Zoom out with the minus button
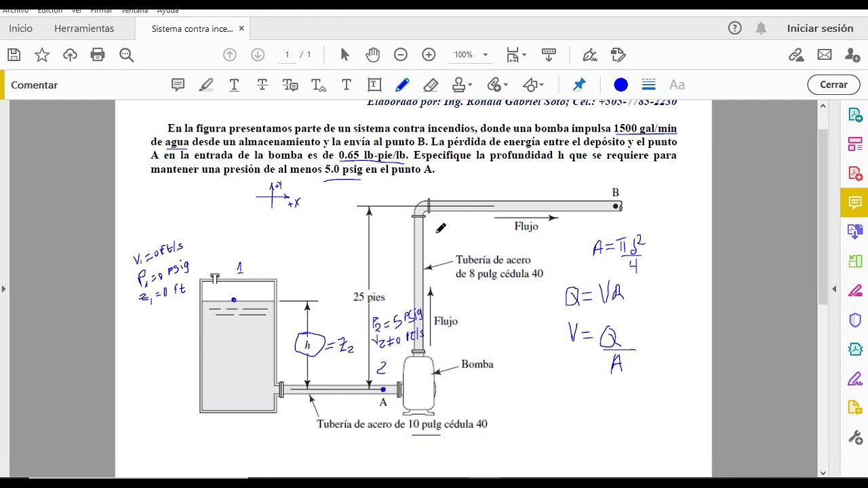Viewport: 868px width, 488px height. pyautogui.click(x=401, y=55)
